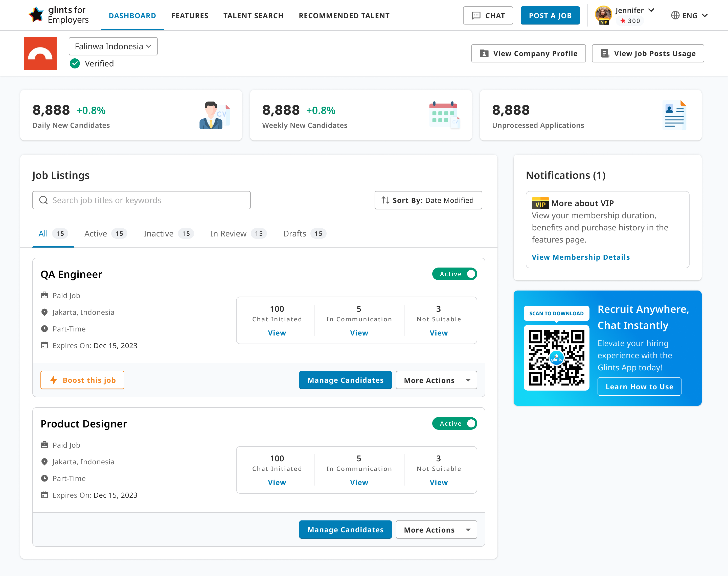Open the Falinwa Indonesia company dropdown
Image resolution: width=728 pixels, height=576 pixels.
click(113, 46)
